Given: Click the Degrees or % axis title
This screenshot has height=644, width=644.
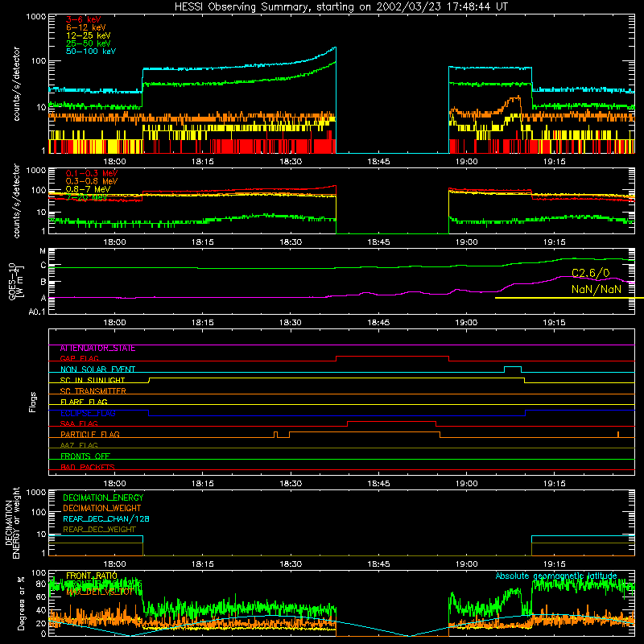Looking at the screenshot, I should [x=21, y=603].
